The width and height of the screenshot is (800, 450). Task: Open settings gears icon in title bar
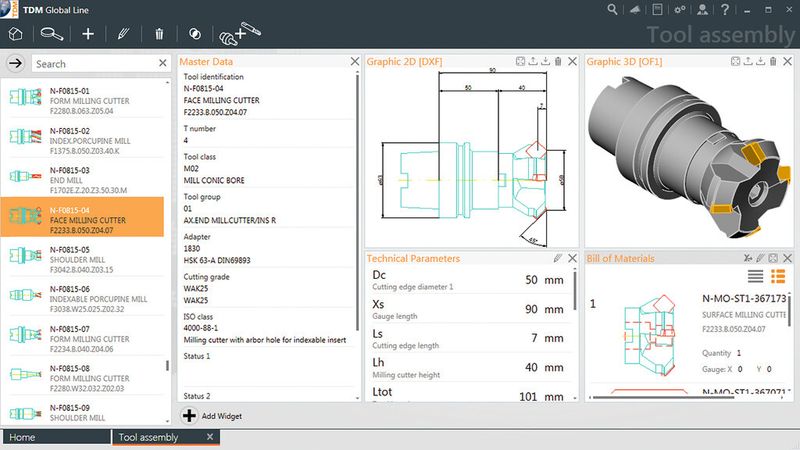point(680,9)
